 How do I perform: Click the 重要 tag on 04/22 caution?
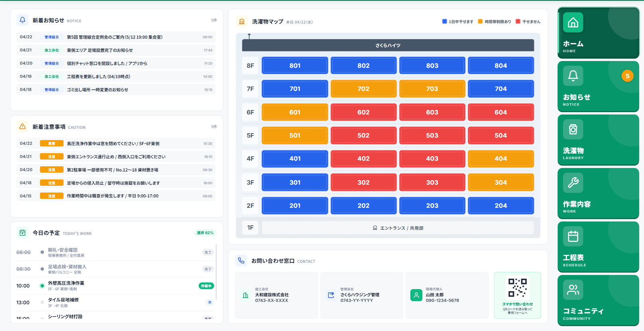point(52,144)
